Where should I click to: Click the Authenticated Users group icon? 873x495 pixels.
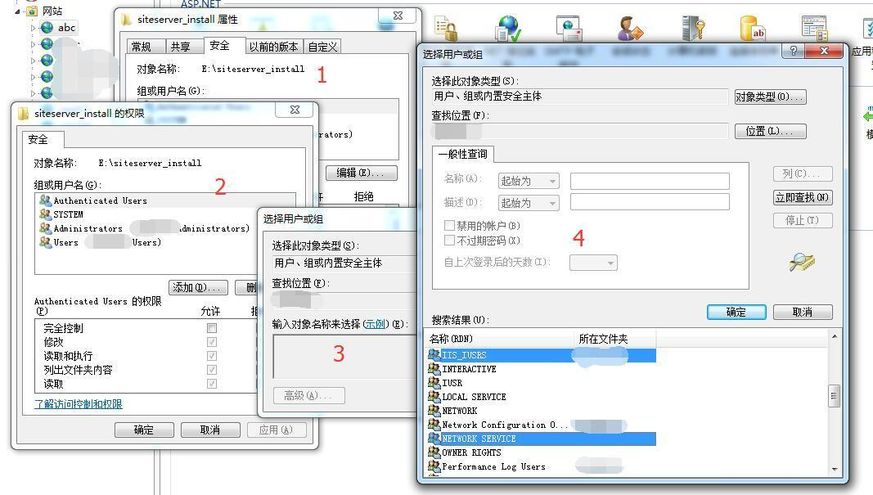(x=45, y=201)
